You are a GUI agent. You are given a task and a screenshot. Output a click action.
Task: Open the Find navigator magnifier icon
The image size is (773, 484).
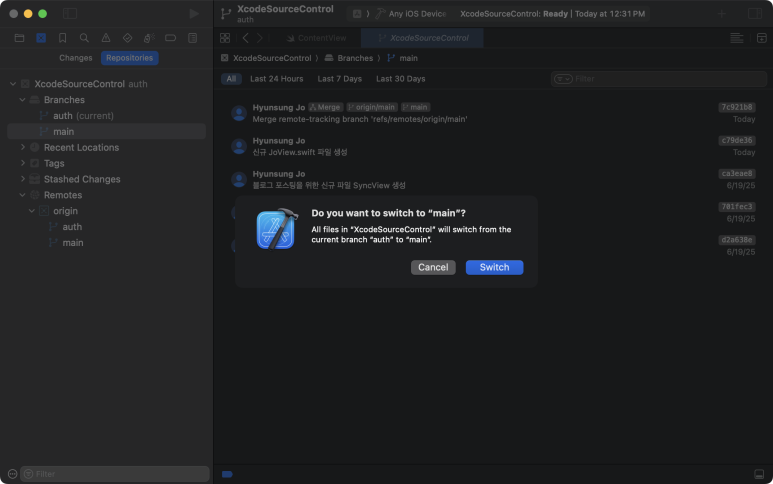(84, 38)
